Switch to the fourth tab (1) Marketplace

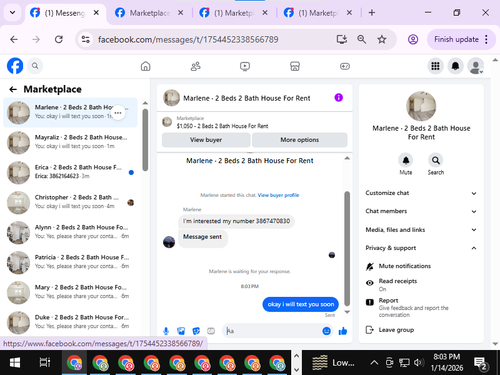(x=318, y=13)
